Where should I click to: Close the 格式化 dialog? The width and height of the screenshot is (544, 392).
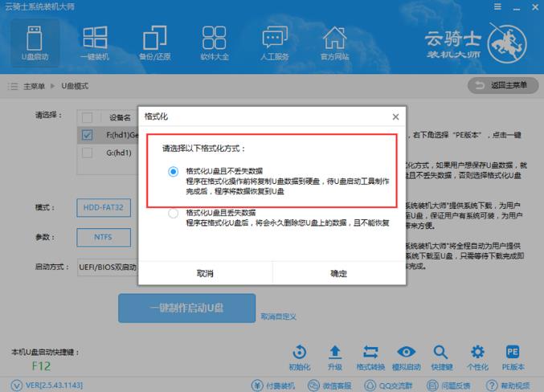tap(395, 117)
